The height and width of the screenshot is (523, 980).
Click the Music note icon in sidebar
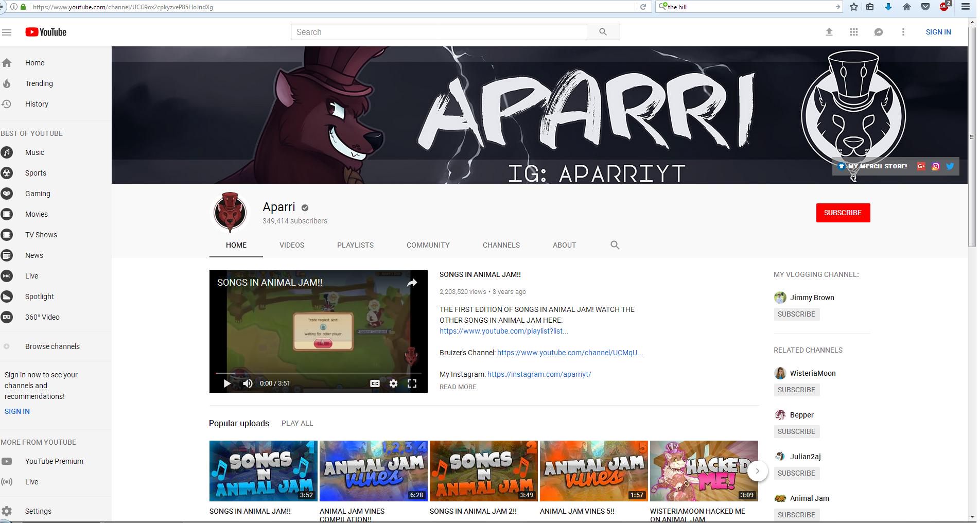(x=7, y=152)
